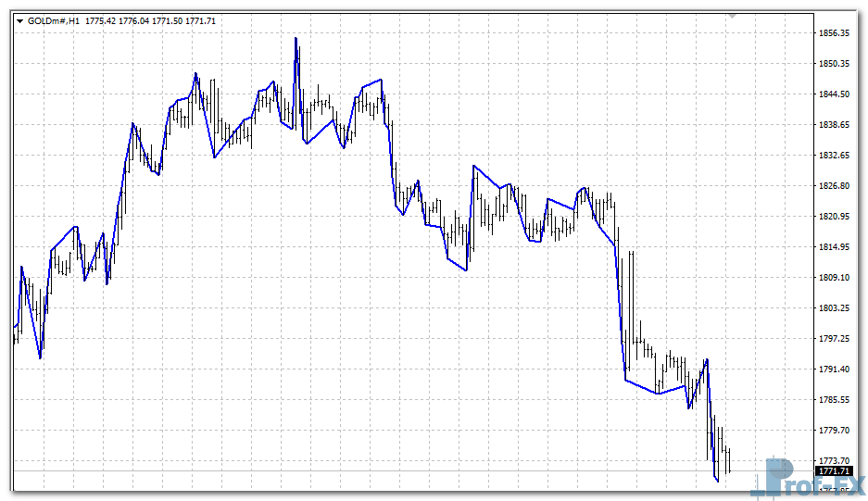Click the 1832.65 price axis label

click(x=834, y=156)
